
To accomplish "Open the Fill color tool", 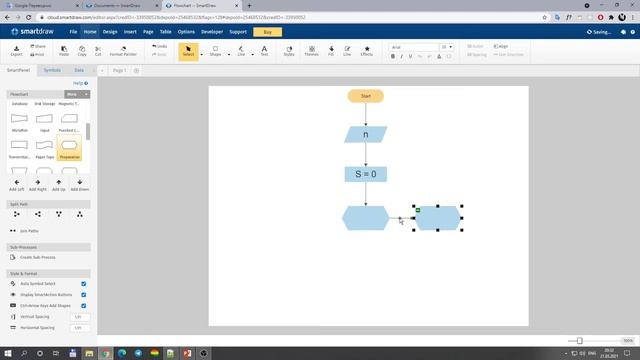I will pos(331,51).
